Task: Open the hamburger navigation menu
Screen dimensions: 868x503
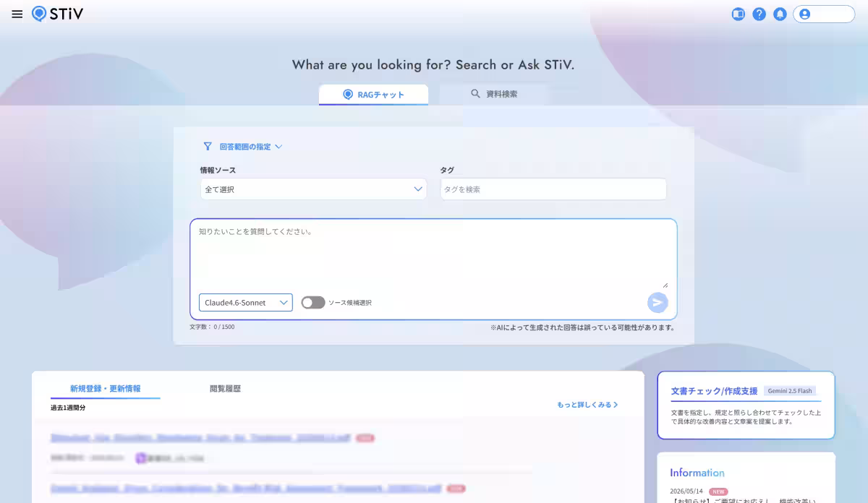Action: [17, 14]
